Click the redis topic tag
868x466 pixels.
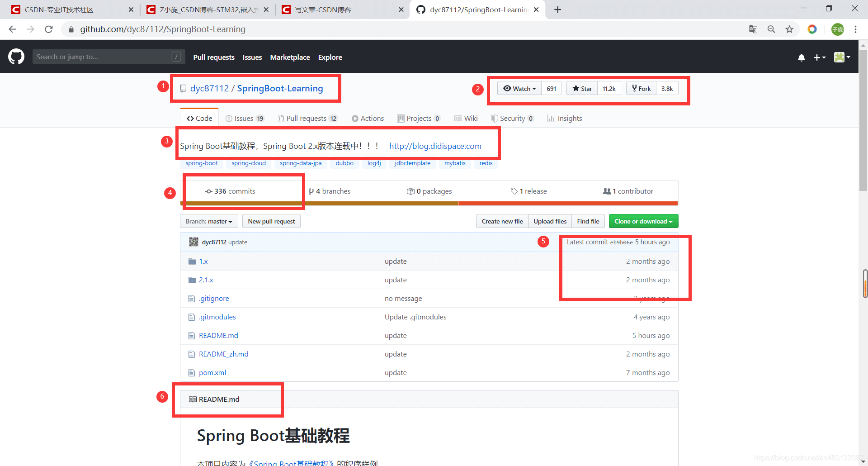point(486,163)
